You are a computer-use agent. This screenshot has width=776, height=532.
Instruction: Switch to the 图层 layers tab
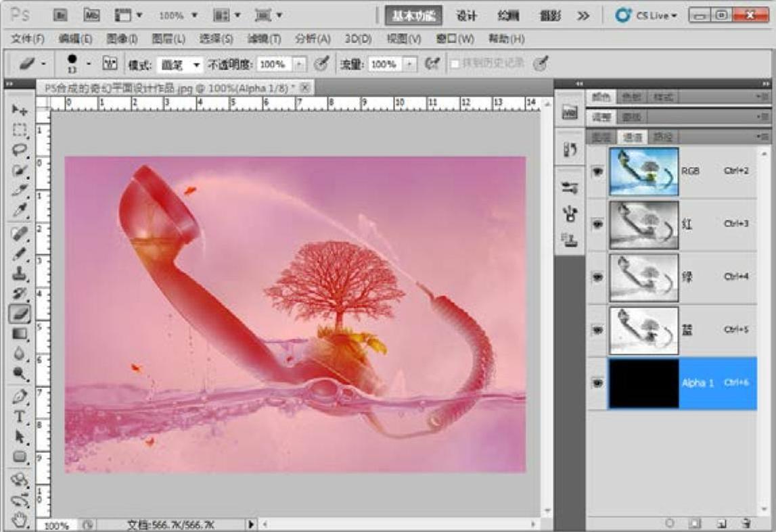click(598, 137)
